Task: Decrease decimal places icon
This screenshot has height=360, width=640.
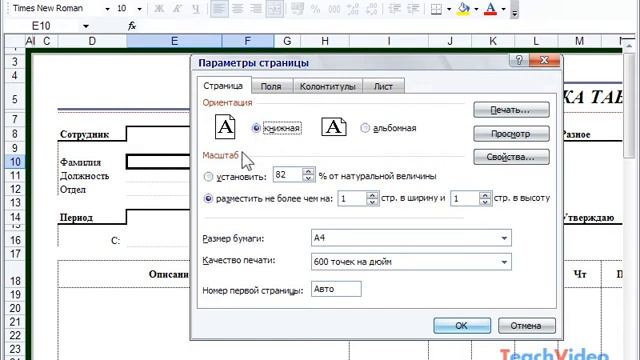Action: [372, 9]
